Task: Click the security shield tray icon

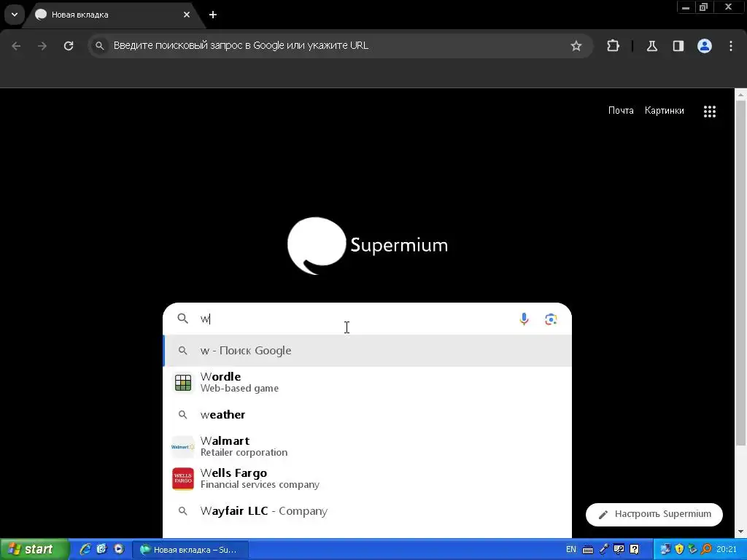Action: (x=679, y=550)
